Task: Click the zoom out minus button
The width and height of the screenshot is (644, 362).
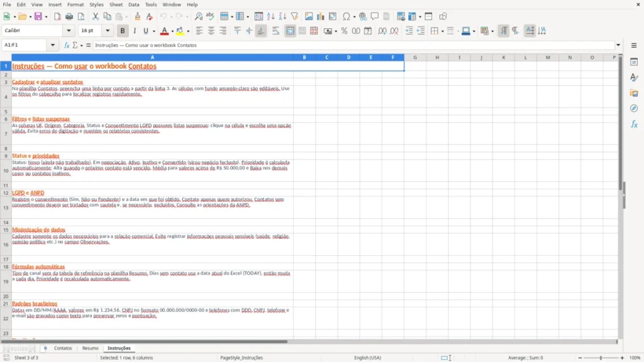Action: point(579,358)
